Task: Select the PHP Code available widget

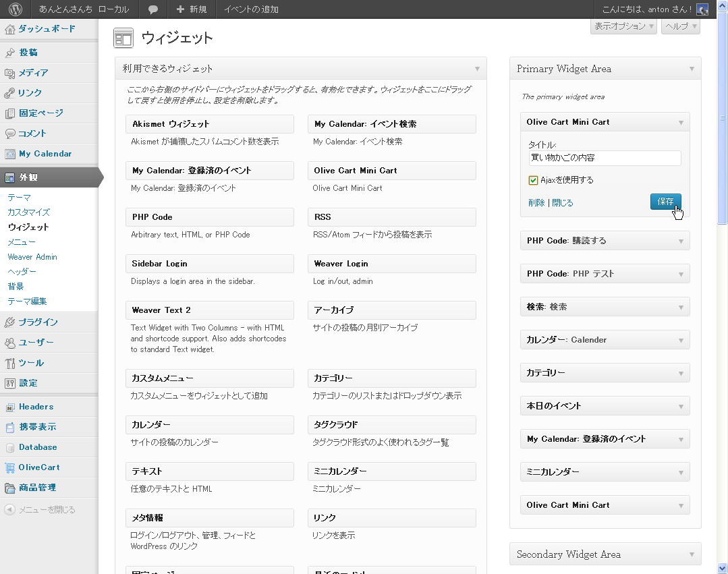Action: tap(210, 217)
